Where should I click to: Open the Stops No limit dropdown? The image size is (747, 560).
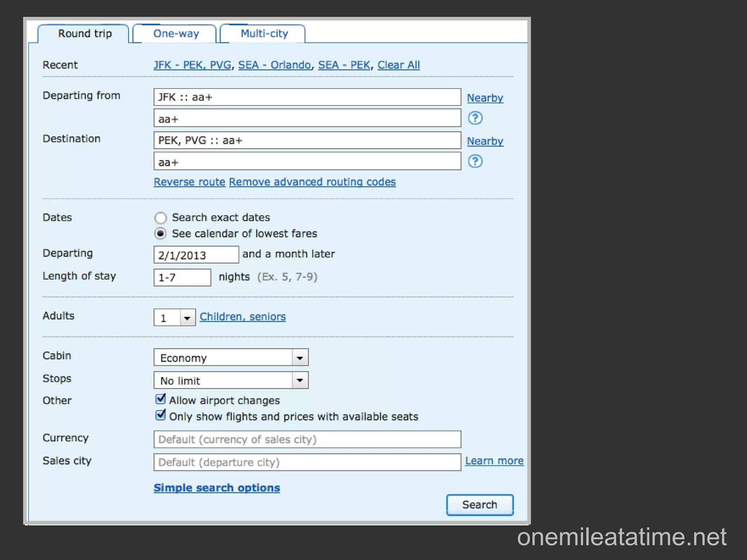pos(300,381)
